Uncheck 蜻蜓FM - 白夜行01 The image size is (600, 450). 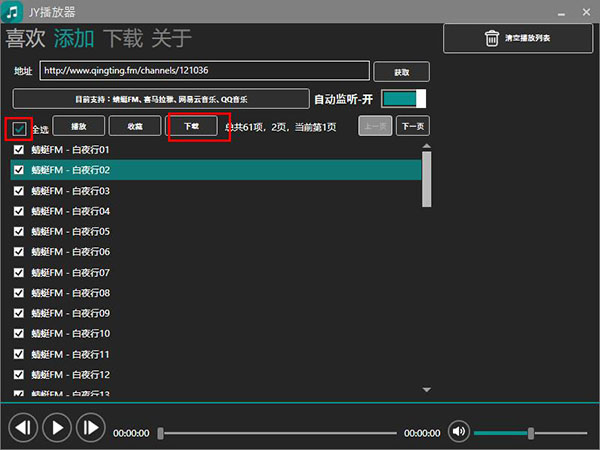tap(19, 150)
